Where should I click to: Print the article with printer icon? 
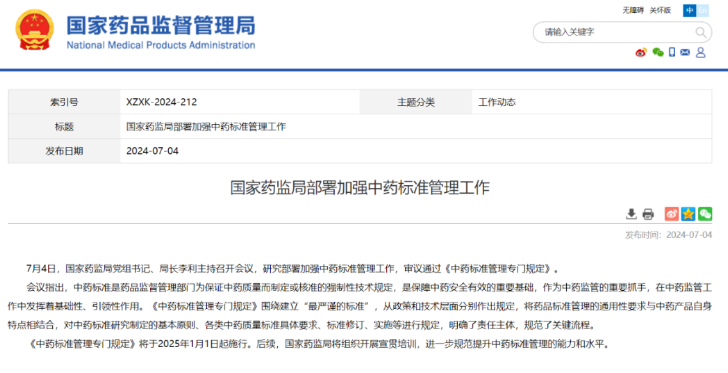pyautogui.click(x=648, y=214)
